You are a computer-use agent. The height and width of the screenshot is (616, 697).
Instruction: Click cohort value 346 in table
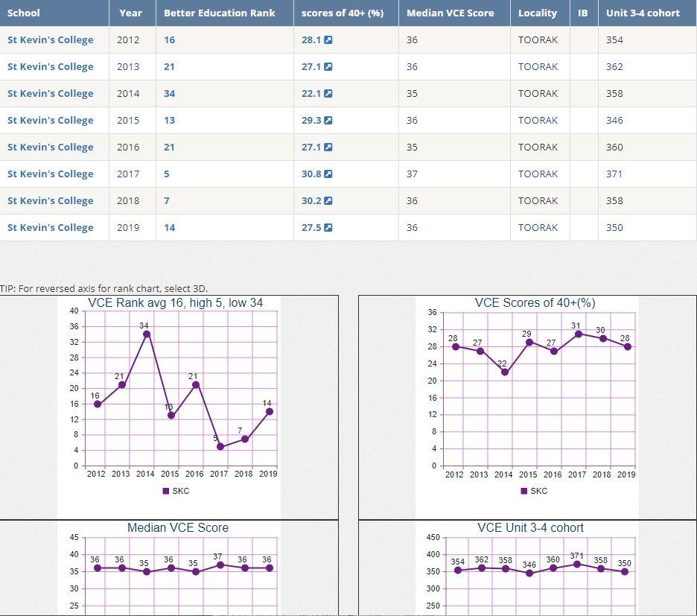[x=614, y=121]
